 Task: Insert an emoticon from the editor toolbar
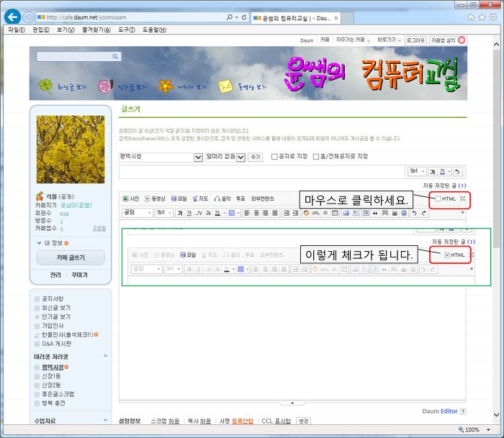306,213
